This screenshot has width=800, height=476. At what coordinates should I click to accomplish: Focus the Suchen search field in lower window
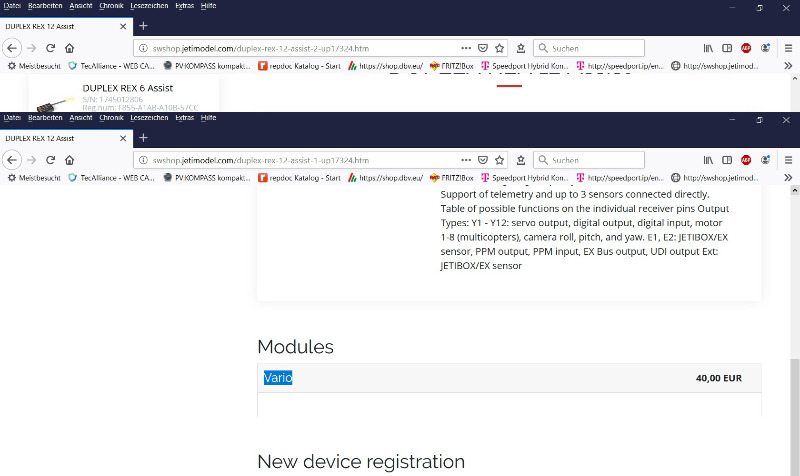tap(589, 160)
